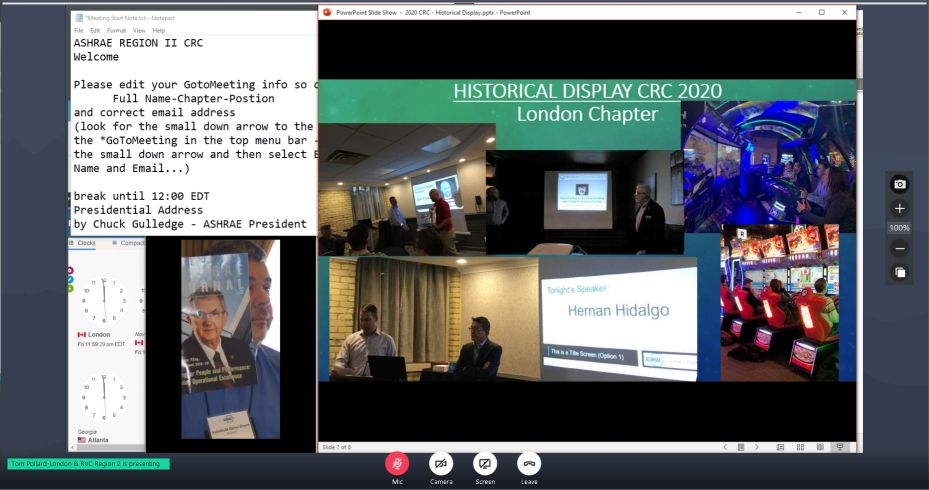Click the London Chapter slide subtitle
The width and height of the screenshot is (929, 490).
[x=587, y=114]
